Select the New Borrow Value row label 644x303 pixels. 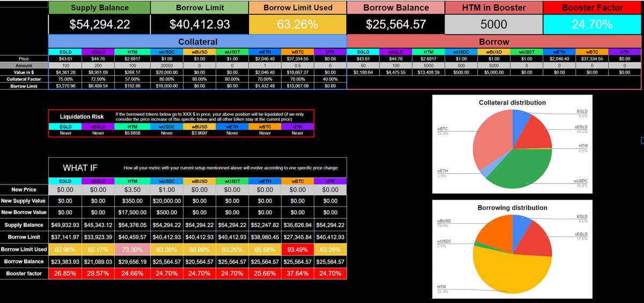pyautogui.click(x=23, y=212)
